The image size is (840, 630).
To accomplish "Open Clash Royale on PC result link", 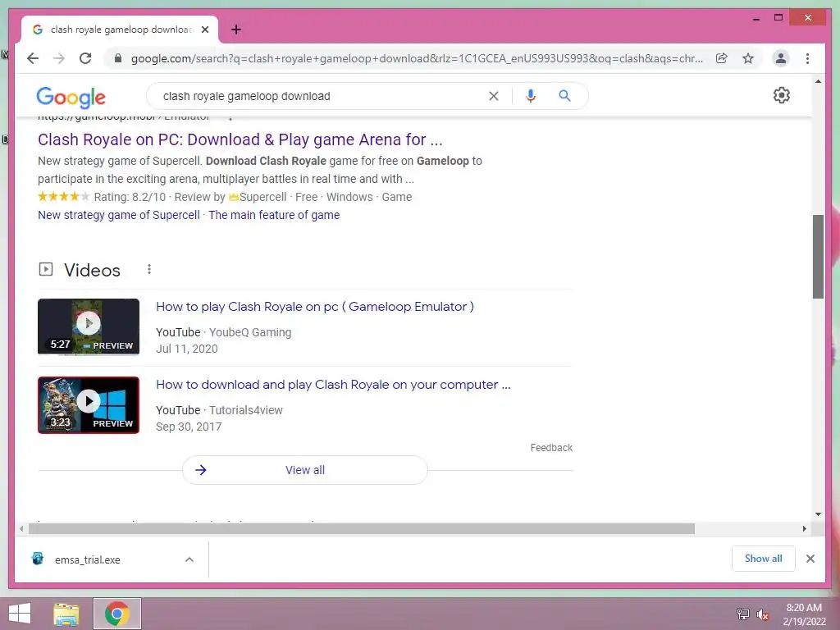I will [x=240, y=139].
